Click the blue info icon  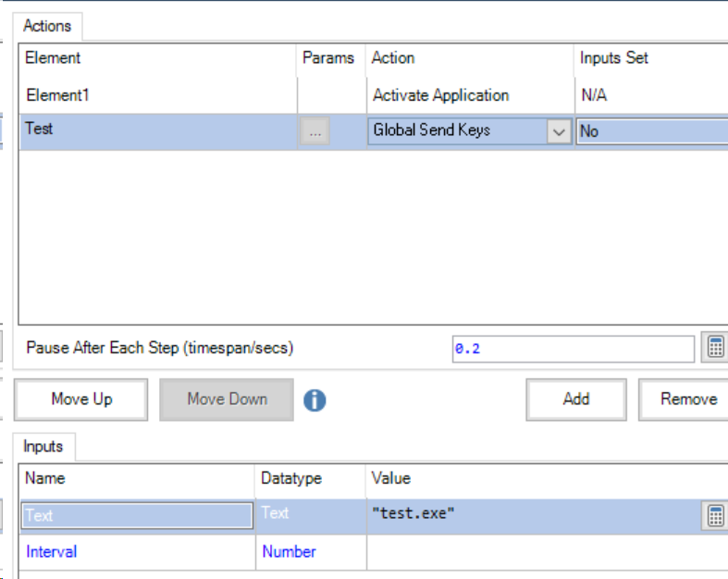[x=315, y=400]
